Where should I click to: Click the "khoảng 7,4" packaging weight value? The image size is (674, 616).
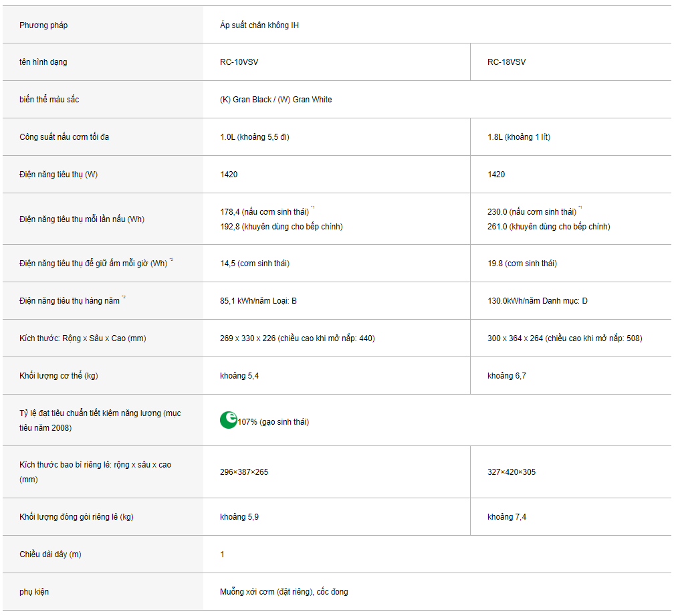pyautogui.click(x=507, y=517)
